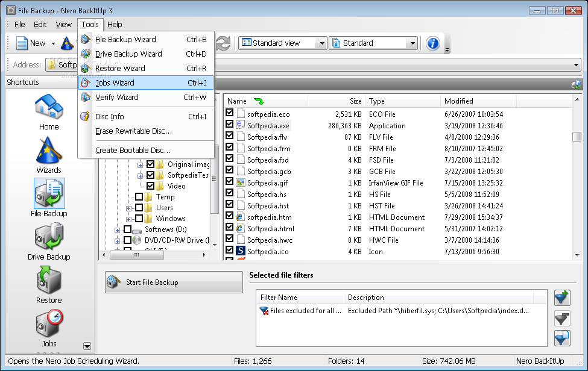Sort file list by Size column

tap(336, 101)
